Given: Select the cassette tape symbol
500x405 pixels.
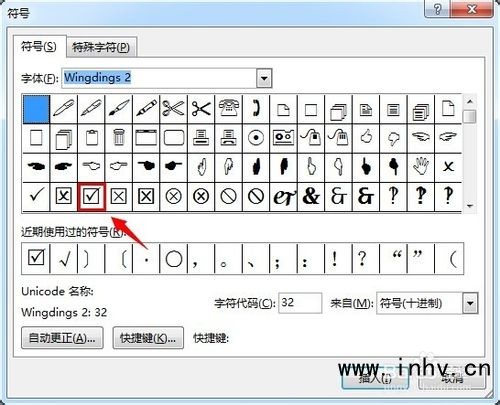Looking at the screenshot, I should tap(284, 138).
